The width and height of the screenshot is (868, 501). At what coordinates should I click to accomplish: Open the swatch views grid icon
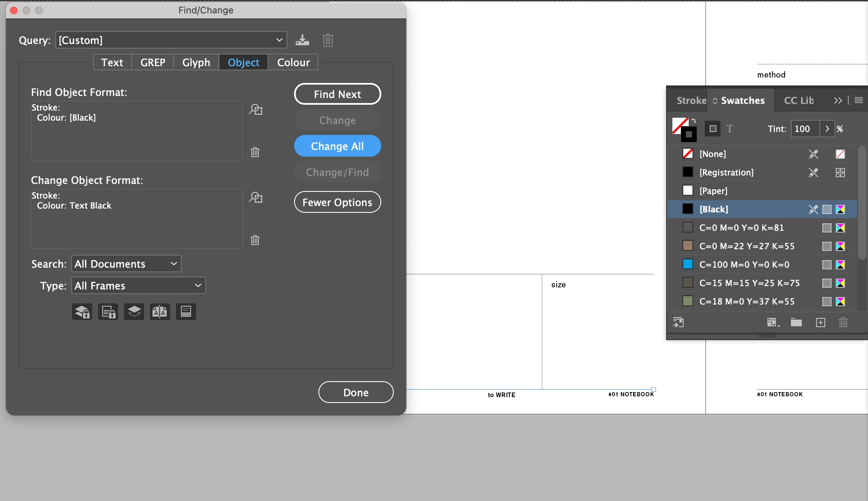point(772,323)
